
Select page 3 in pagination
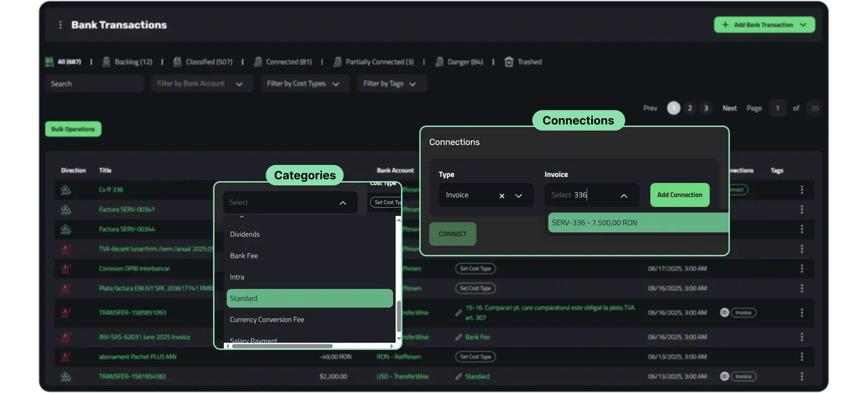[706, 108]
